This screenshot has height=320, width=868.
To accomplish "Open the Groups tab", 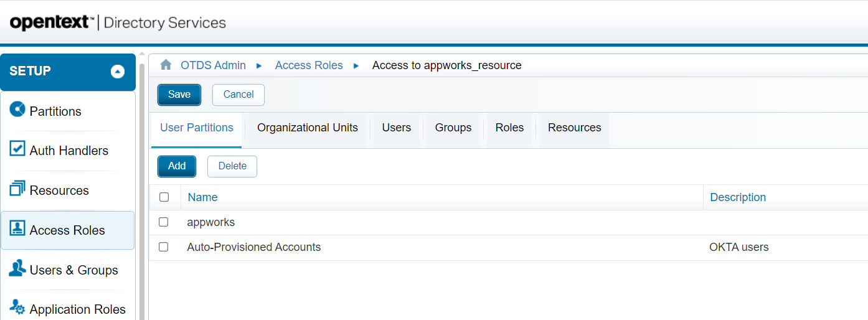I will point(453,128).
